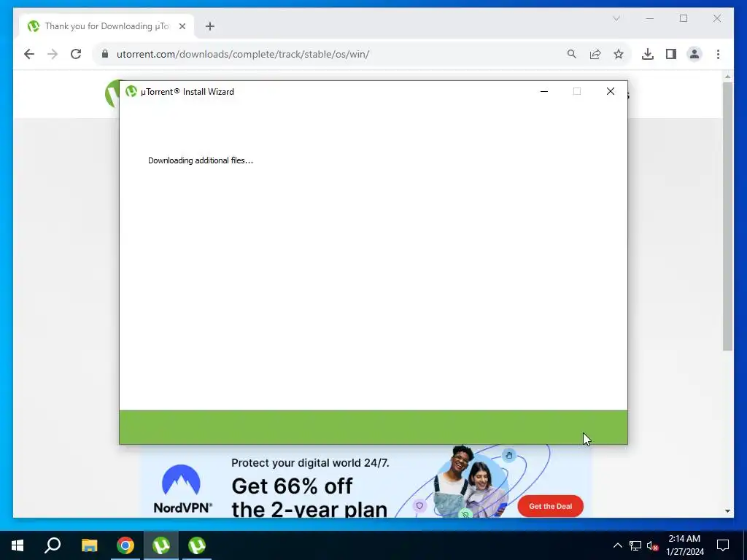Click the browser page vertical scrollbar
Viewport: 747px width, 560px height.
tap(727, 217)
